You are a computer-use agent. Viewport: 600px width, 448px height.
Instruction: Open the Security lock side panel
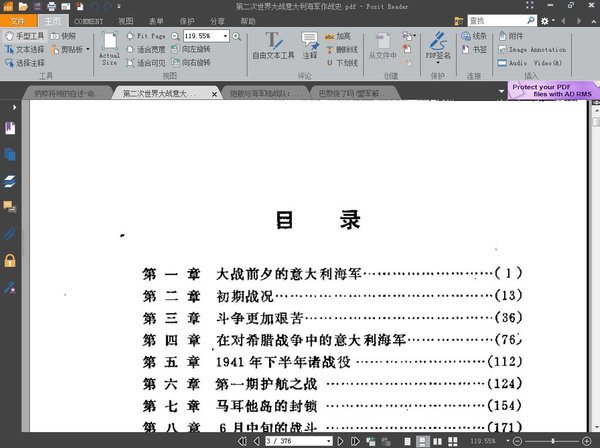(x=10, y=260)
